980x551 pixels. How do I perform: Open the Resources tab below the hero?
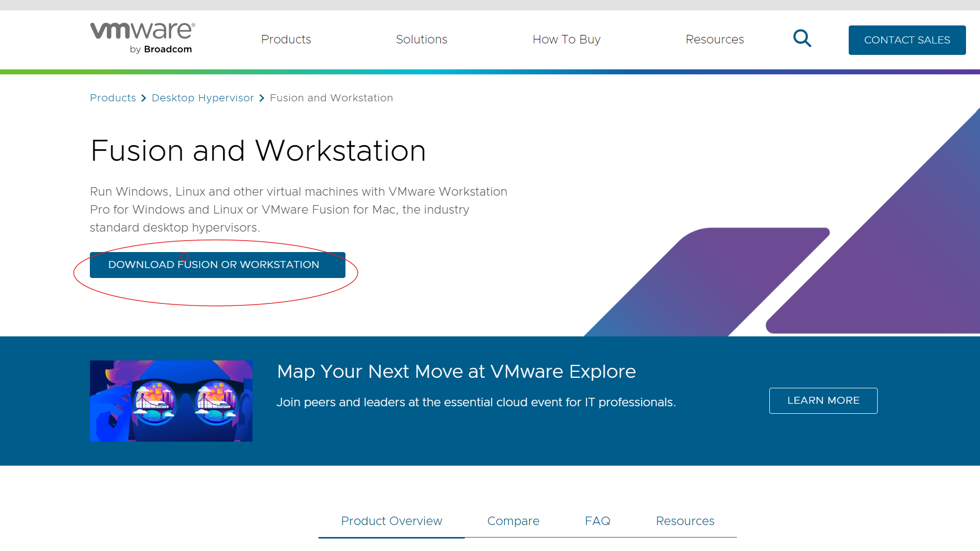(685, 521)
